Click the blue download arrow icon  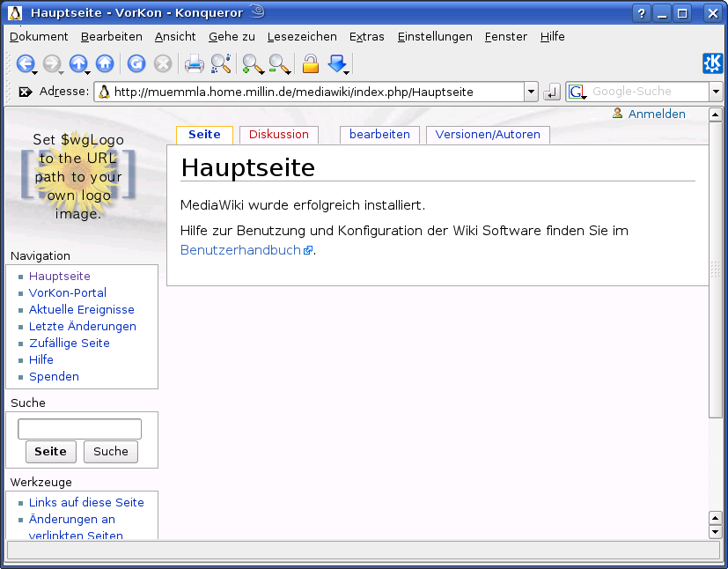click(336, 63)
